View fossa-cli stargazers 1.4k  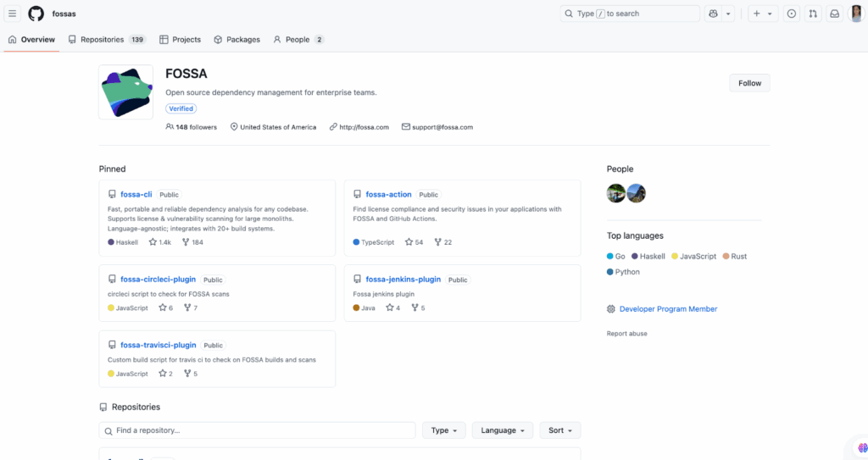(160, 242)
